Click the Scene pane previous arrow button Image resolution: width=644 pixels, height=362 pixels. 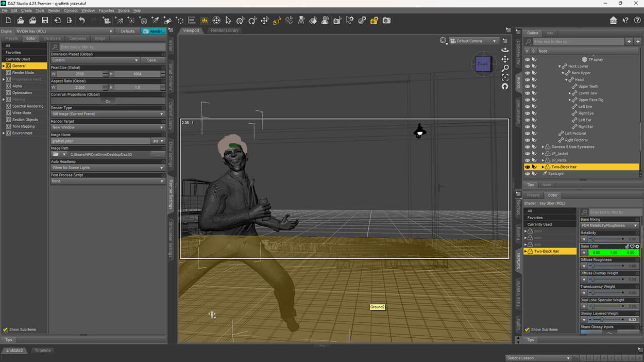tap(630, 42)
